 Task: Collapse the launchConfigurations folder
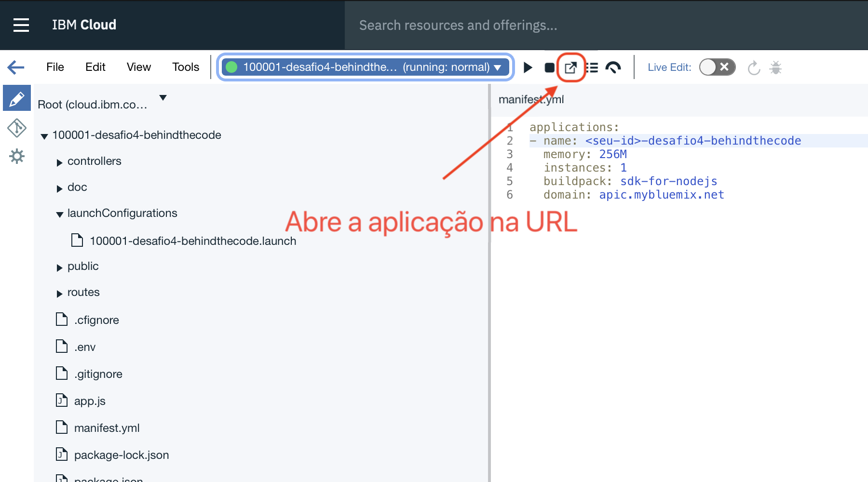[59, 214]
